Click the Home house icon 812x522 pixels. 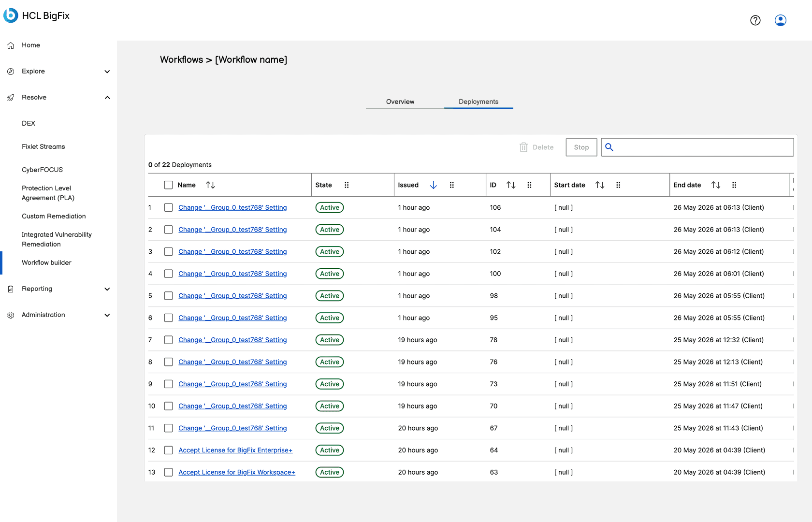pos(11,45)
